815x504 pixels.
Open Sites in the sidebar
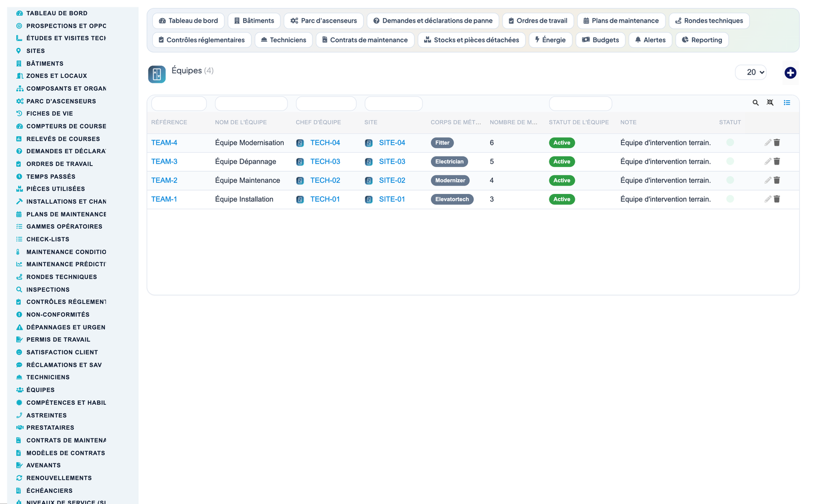[36, 51]
